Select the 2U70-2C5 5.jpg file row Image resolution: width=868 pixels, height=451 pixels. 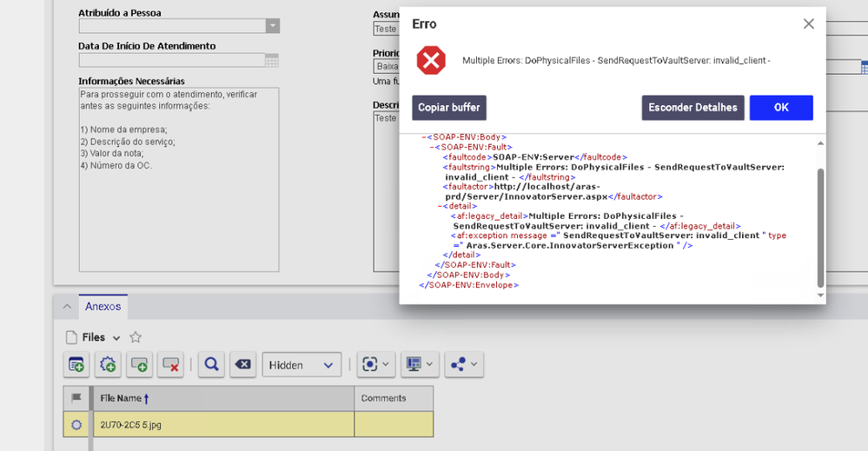[x=222, y=424]
